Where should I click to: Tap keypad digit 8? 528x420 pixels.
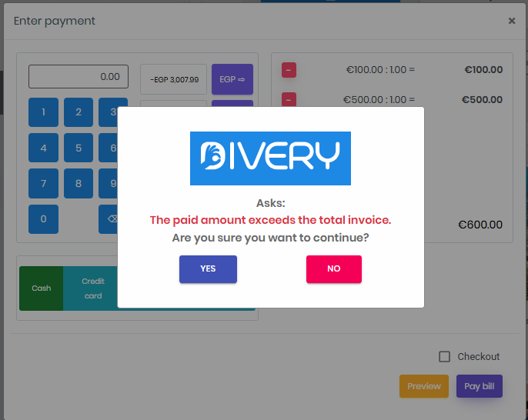coord(79,183)
